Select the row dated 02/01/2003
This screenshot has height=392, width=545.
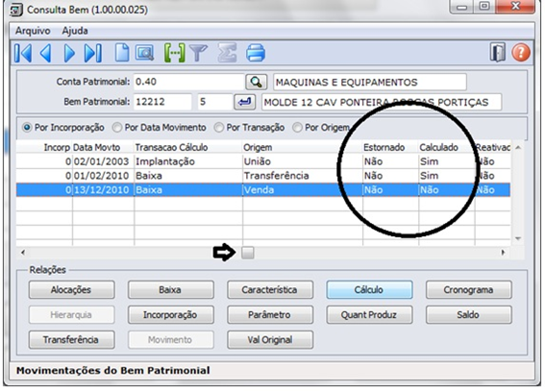(x=263, y=161)
